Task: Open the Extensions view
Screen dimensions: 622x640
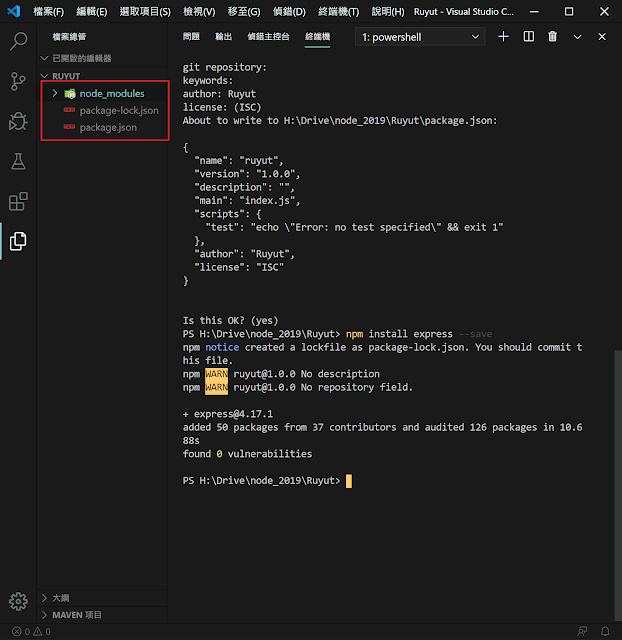Action: point(18,201)
